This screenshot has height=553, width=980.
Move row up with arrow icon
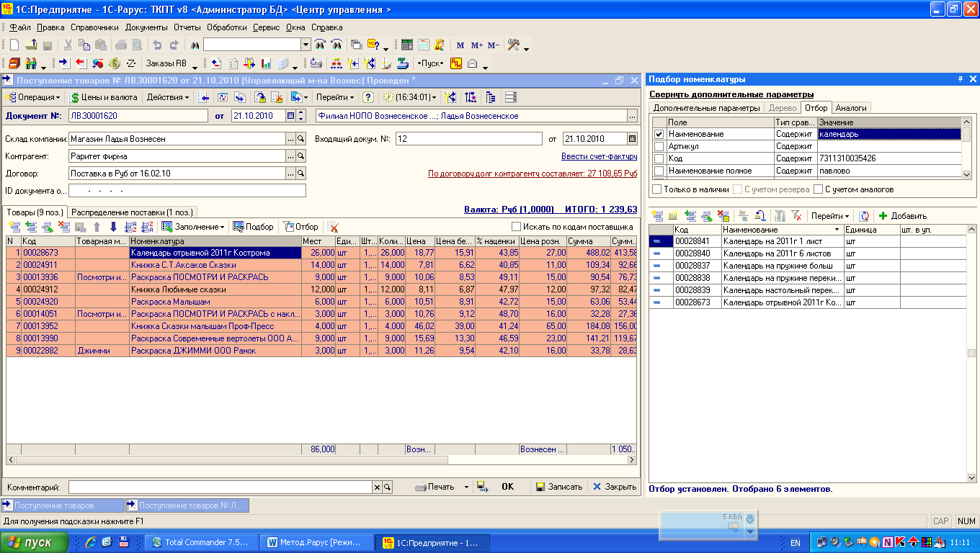97,227
